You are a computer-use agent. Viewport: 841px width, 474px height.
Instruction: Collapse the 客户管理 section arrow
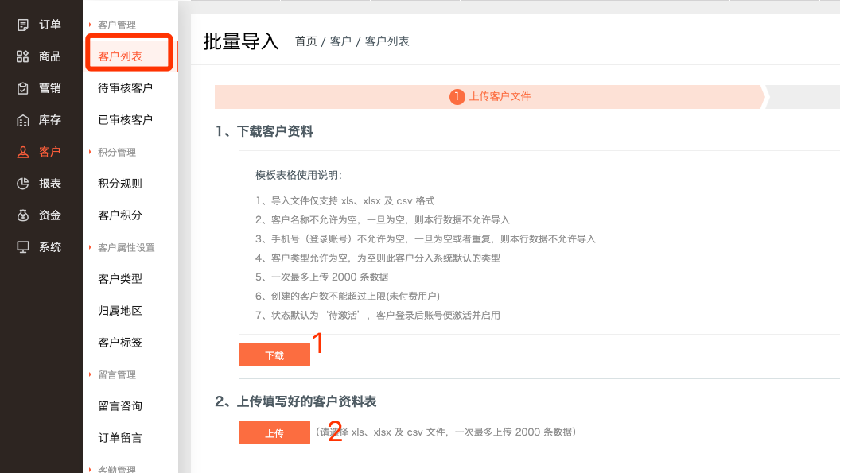point(91,24)
